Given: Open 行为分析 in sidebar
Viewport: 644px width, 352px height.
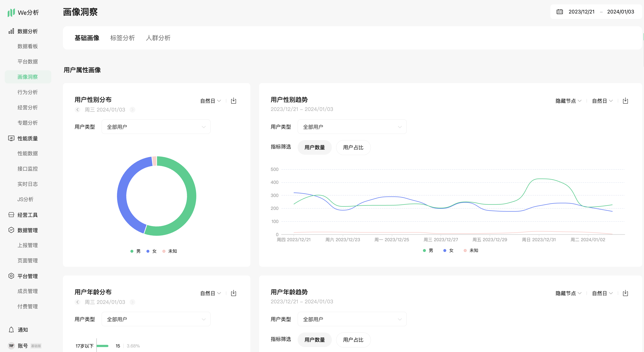Looking at the screenshot, I should (27, 92).
